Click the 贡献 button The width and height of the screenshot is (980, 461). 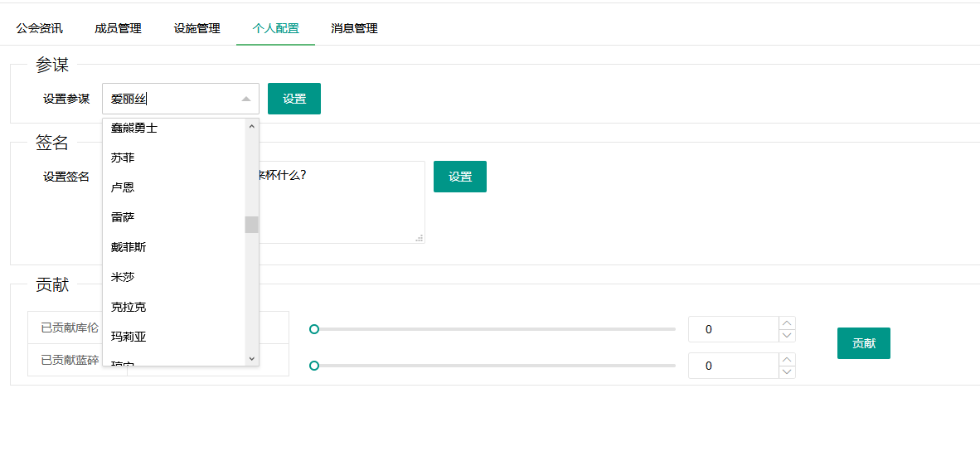(864, 343)
